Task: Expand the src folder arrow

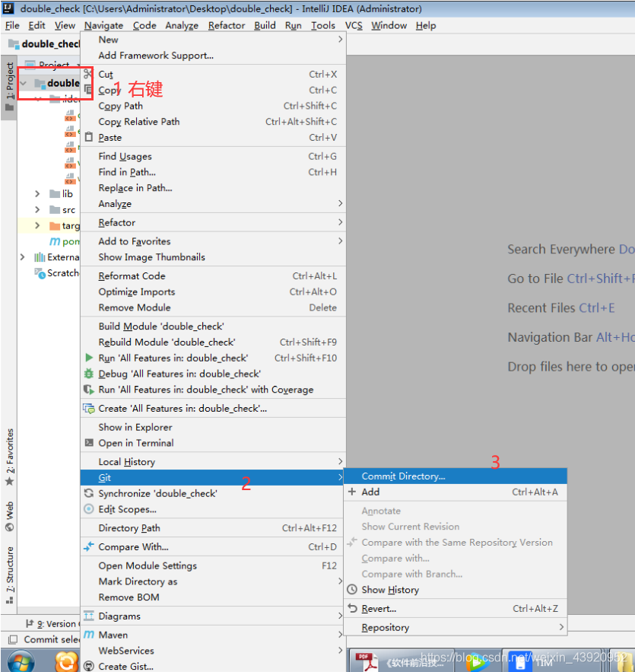Action: coord(37,209)
